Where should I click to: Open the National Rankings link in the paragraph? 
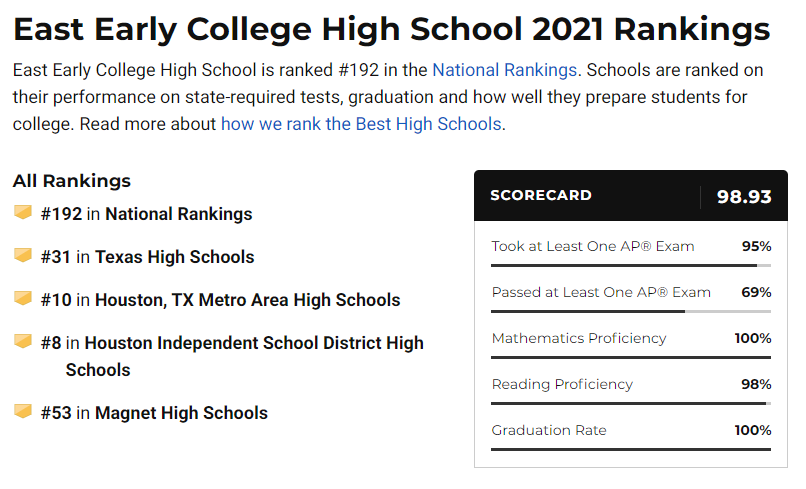point(504,70)
